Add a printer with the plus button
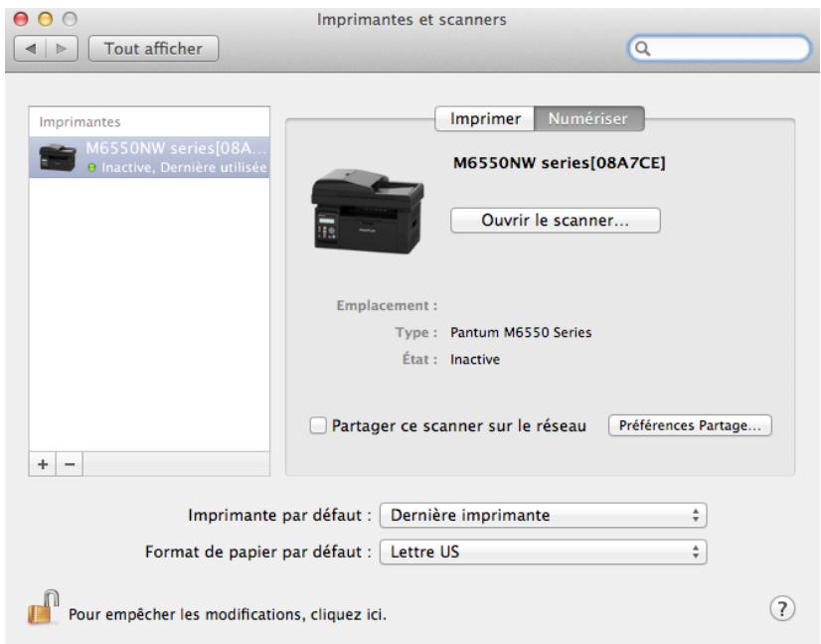Image resolution: width=821 pixels, height=644 pixels. [x=40, y=466]
